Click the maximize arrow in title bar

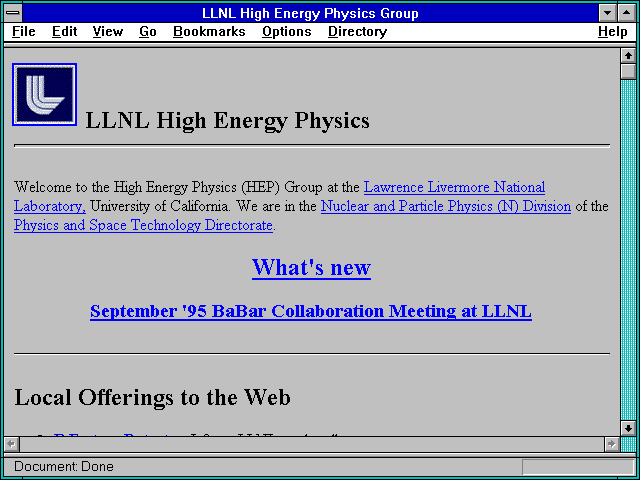tap(627, 13)
